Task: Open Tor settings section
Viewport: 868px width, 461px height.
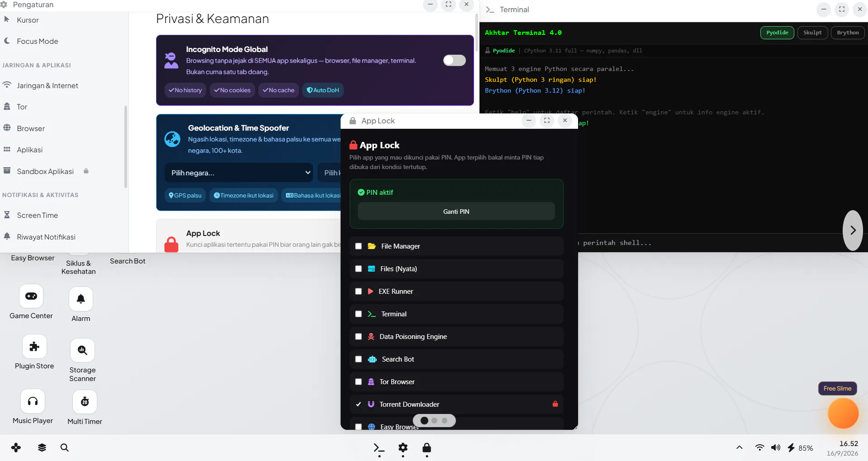Action: (22, 107)
